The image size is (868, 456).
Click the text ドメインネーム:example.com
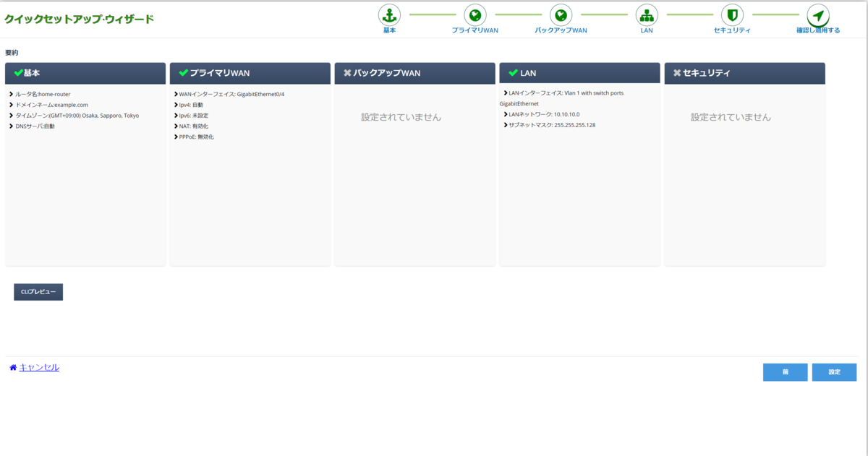[51, 105]
